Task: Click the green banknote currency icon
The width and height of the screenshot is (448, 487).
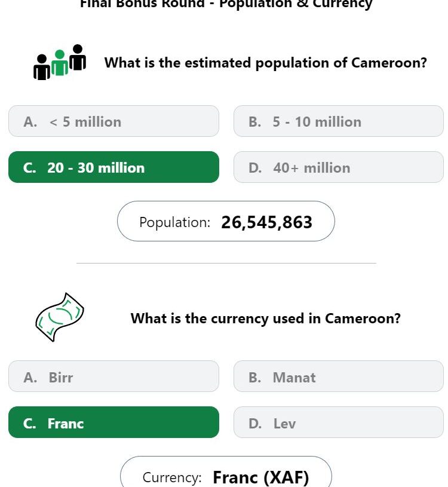Action: pyautogui.click(x=60, y=317)
